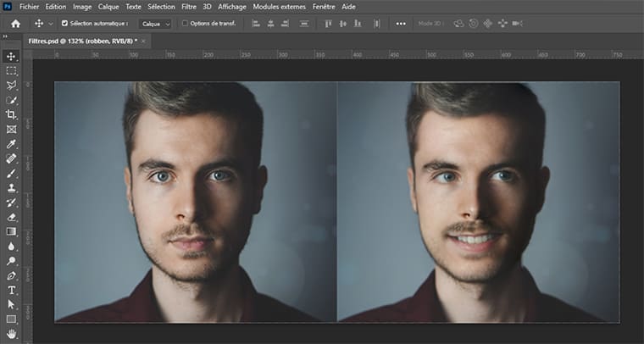Click the 3D pan camera icon
The image size is (644, 344).
pyautogui.click(x=487, y=24)
